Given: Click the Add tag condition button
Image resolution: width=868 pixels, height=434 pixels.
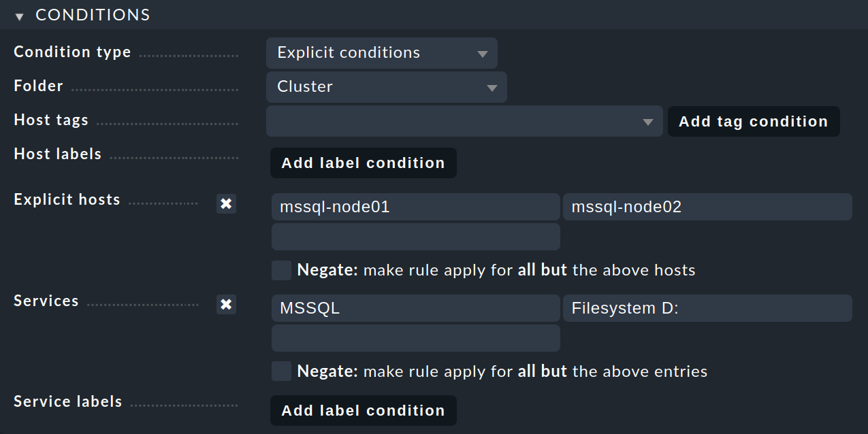Looking at the screenshot, I should point(754,122).
